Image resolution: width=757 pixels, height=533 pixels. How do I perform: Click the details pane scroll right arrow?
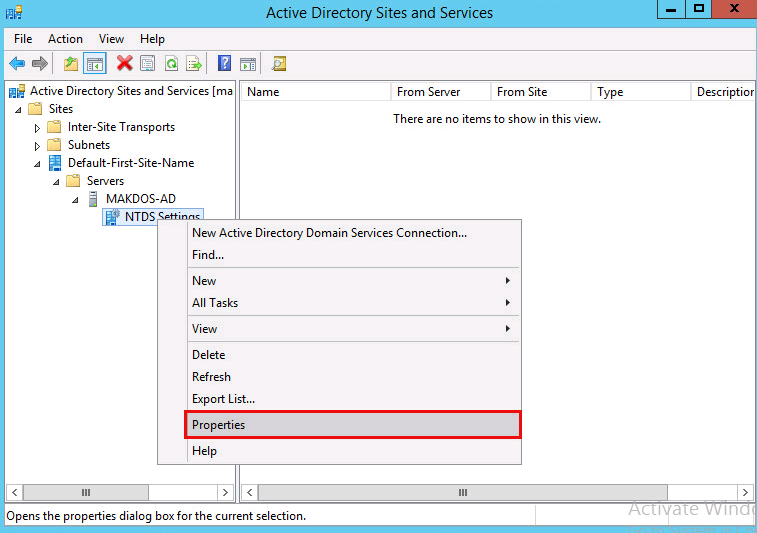tap(745, 492)
